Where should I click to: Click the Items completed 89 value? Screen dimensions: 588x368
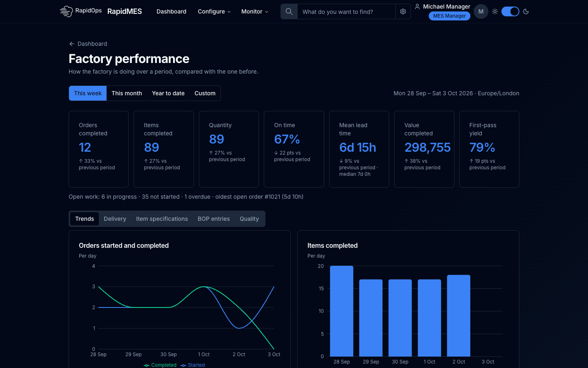coord(151,147)
